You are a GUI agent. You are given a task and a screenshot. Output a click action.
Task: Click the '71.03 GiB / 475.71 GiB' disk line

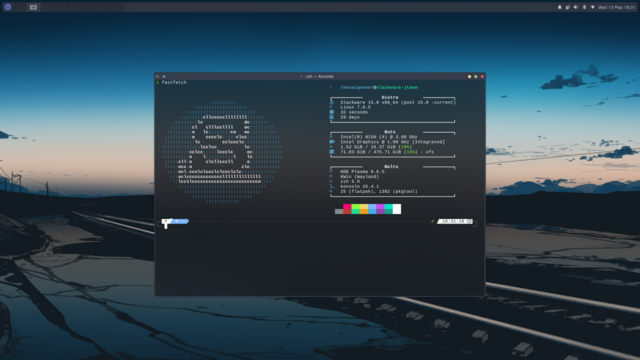[387, 152]
